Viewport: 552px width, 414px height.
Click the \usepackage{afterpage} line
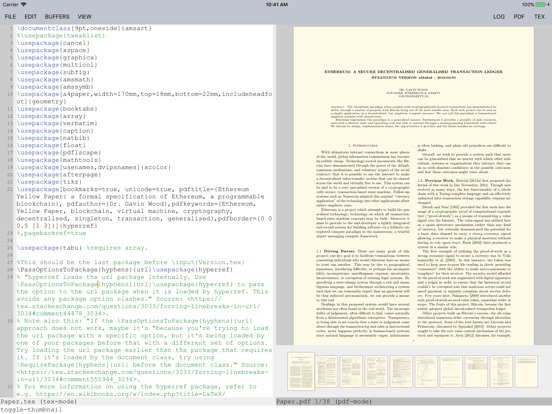58,175
